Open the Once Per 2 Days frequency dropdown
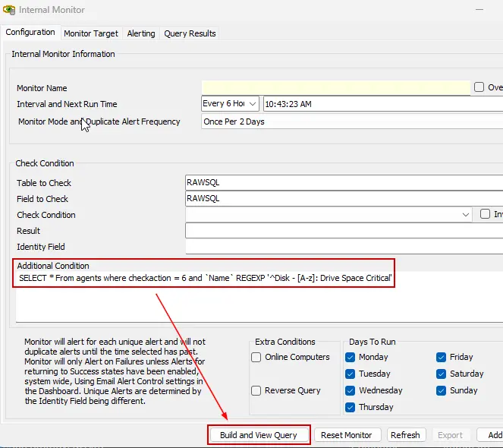The image size is (503, 448). pyautogui.click(x=352, y=121)
